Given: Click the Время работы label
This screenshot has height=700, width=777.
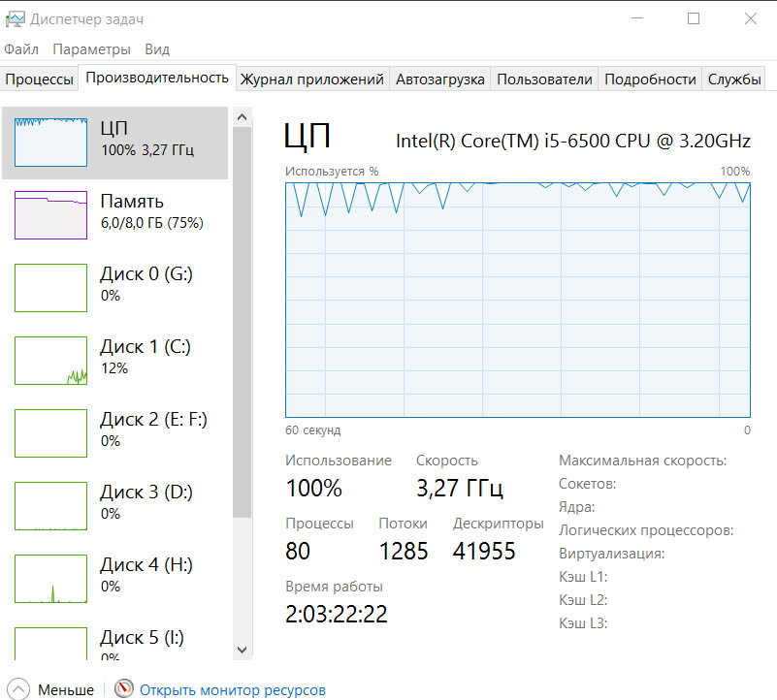Looking at the screenshot, I should (334, 587).
